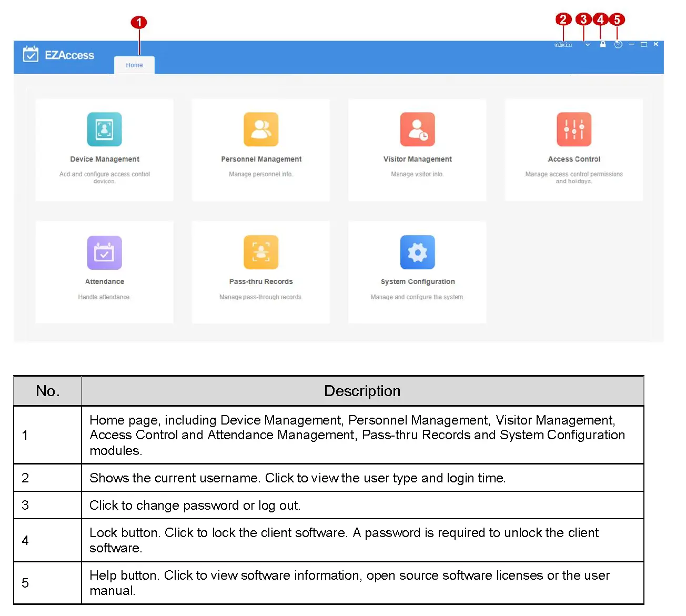686x616 pixels.
Task: Lock the client software
Action: pos(603,44)
